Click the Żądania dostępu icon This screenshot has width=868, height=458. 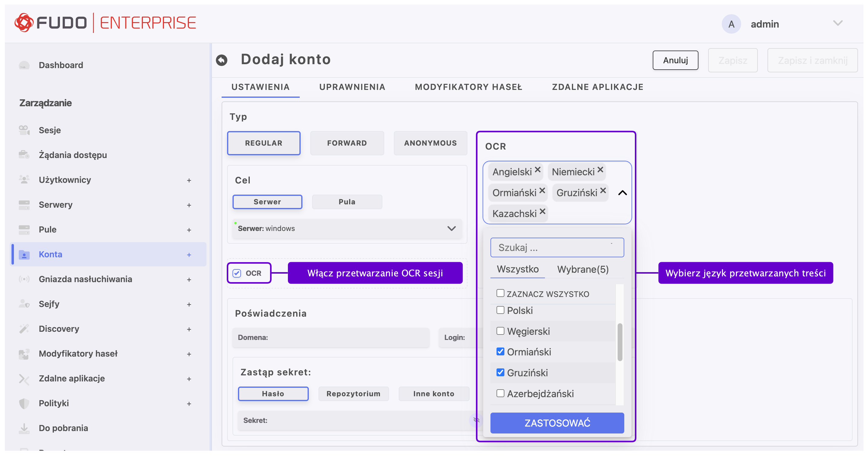coord(24,155)
